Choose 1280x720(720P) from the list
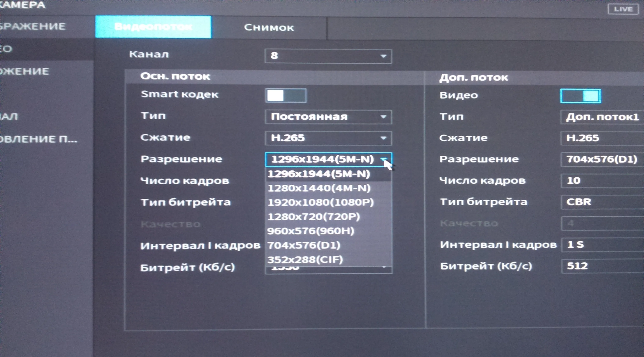 click(x=314, y=216)
